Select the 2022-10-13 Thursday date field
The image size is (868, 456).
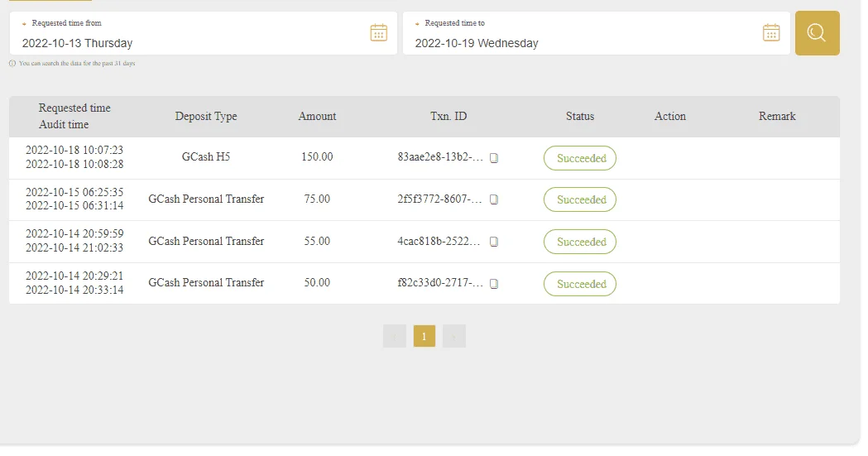tap(204, 33)
